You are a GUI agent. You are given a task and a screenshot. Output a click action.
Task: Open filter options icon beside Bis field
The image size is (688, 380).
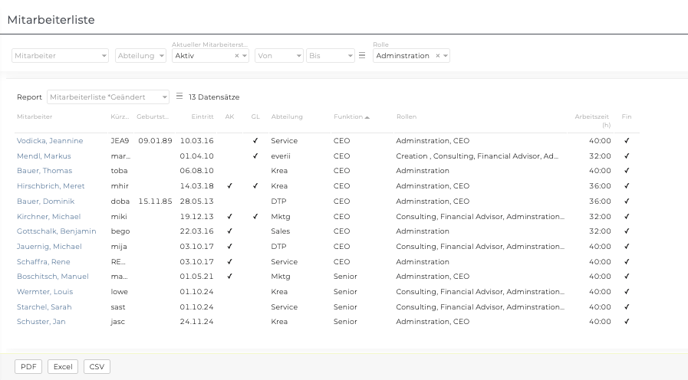(362, 55)
